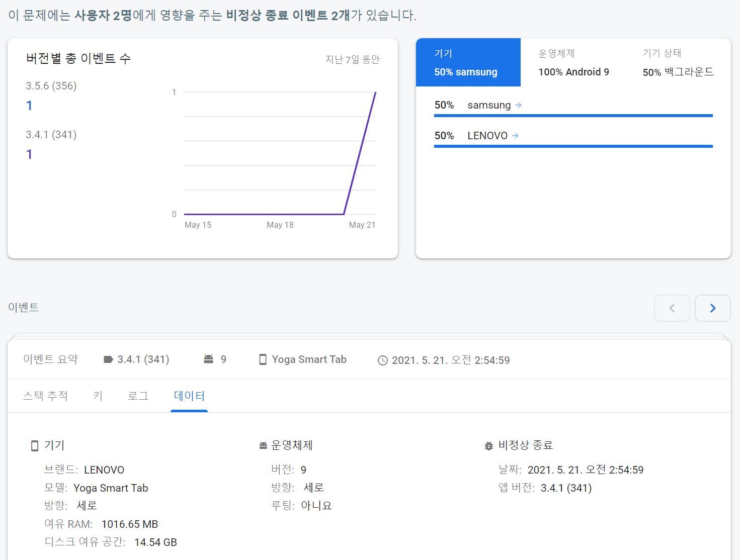Open the 스택 추적 tab
The width and height of the screenshot is (740, 560).
tap(45, 396)
